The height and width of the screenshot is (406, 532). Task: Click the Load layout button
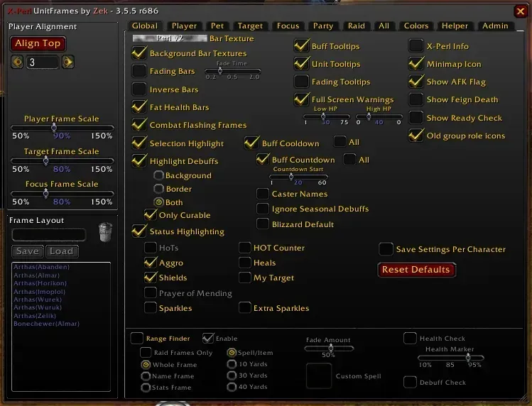[61, 251]
